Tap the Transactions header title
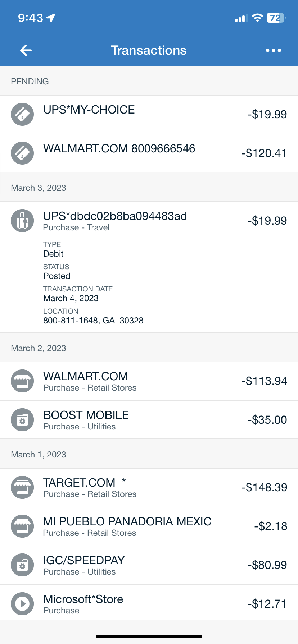Screen dimensions: 298x644 149,50
